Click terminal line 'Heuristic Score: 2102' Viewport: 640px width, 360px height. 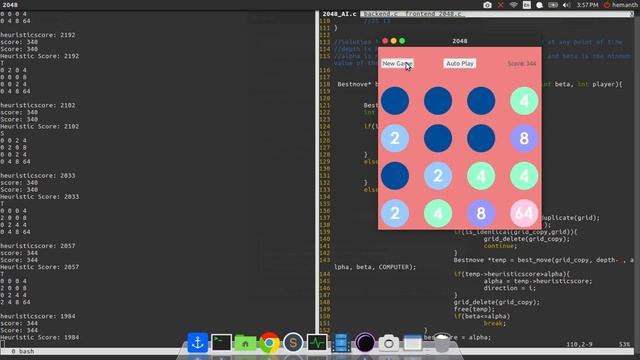pos(40,127)
